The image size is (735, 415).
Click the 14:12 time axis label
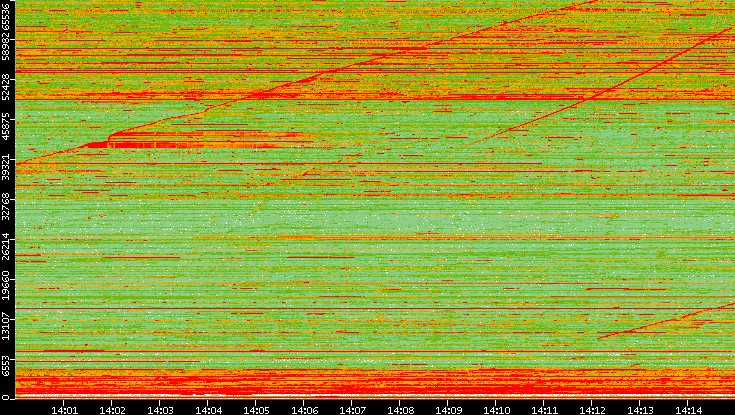click(593, 409)
